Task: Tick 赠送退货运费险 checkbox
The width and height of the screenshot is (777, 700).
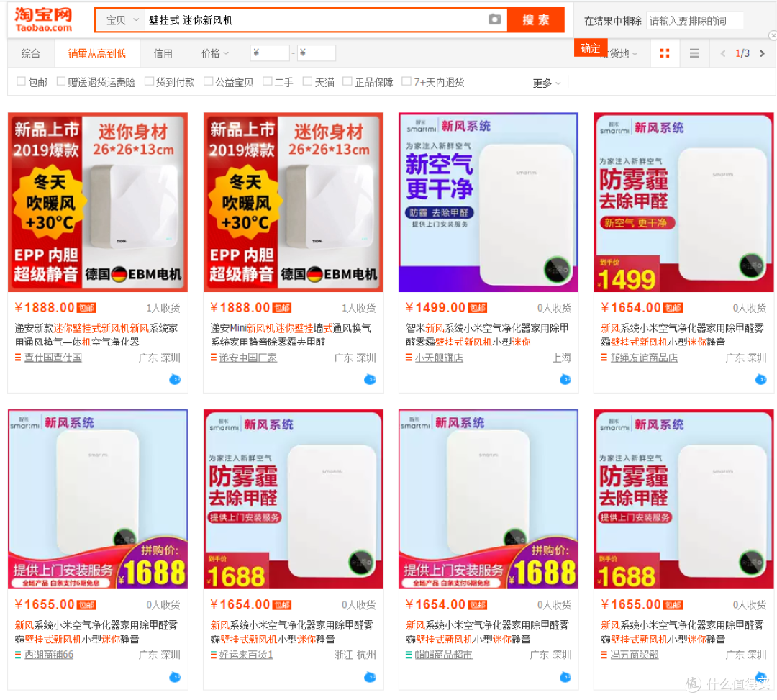Action: coord(61,81)
